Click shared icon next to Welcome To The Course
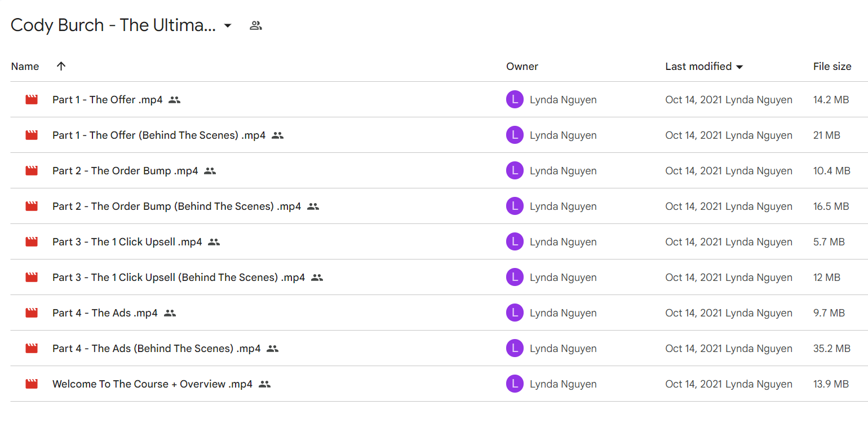The image size is (868, 431). (264, 384)
